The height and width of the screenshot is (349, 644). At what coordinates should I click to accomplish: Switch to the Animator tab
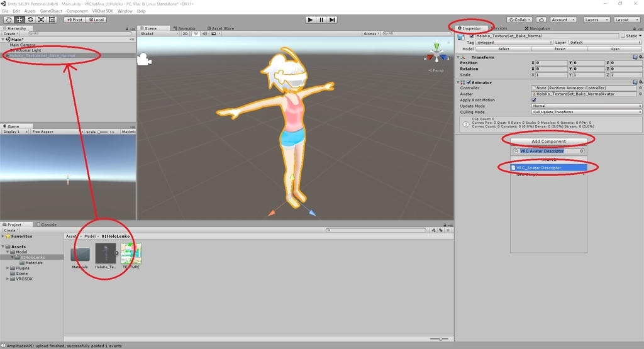click(x=184, y=29)
